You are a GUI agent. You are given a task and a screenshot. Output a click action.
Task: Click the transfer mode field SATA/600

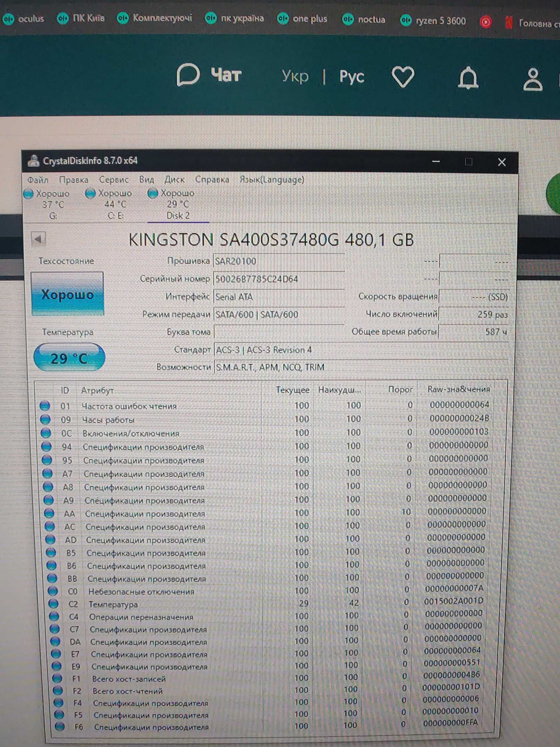[x=279, y=315]
